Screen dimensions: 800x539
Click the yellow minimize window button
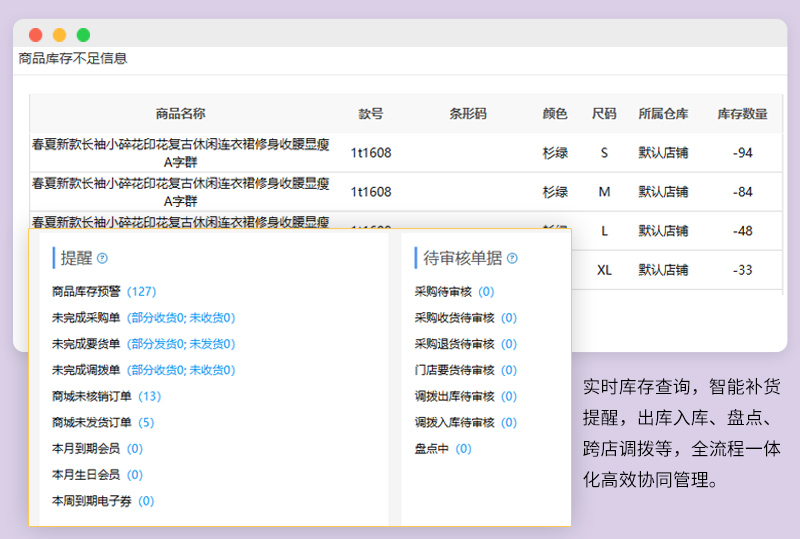pos(59,35)
